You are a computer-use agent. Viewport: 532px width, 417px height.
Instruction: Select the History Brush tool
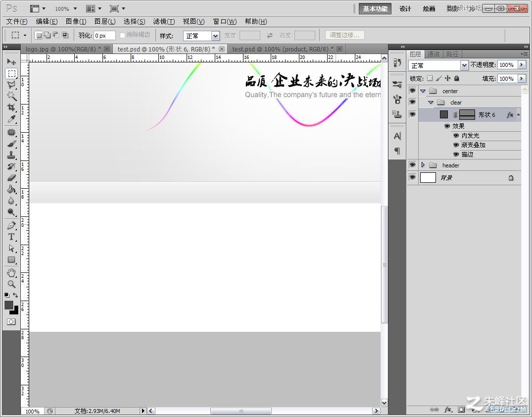(11, 166)
